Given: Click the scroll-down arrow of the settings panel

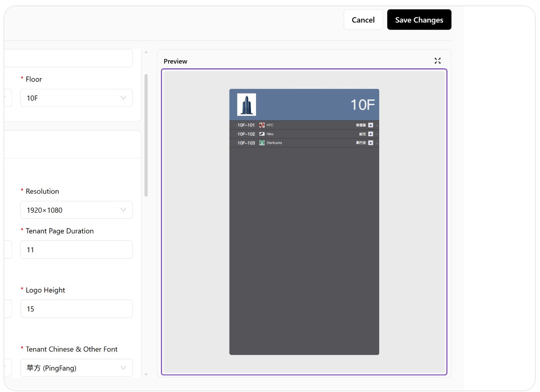Looking at the screenshot, I should point(146,375).
